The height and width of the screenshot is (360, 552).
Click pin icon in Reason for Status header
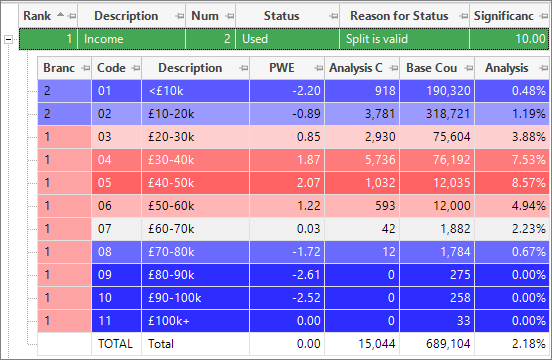[464, 16]
